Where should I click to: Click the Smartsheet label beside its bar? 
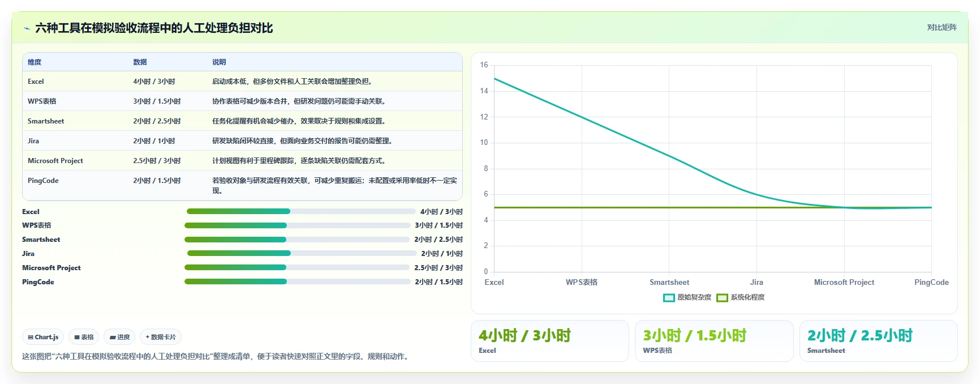[41, 240]
